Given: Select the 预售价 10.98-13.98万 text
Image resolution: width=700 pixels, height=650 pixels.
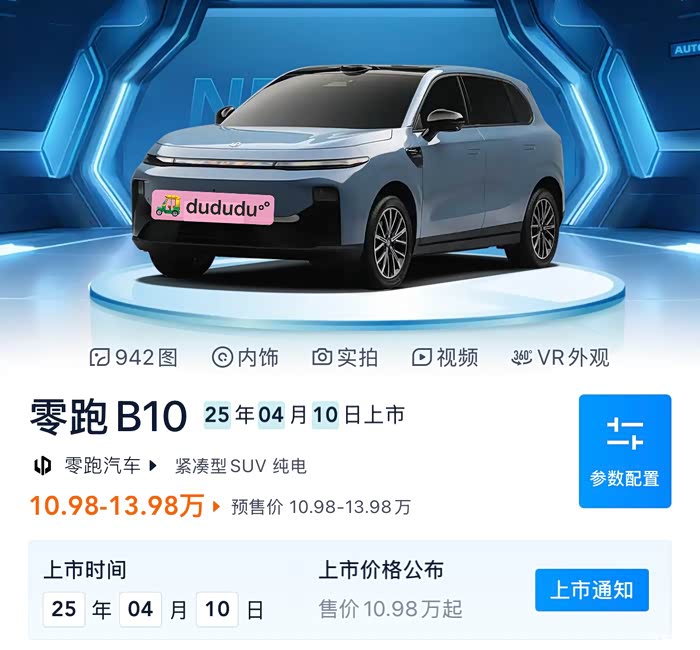Looking at the screenshot, I should 321,507.
